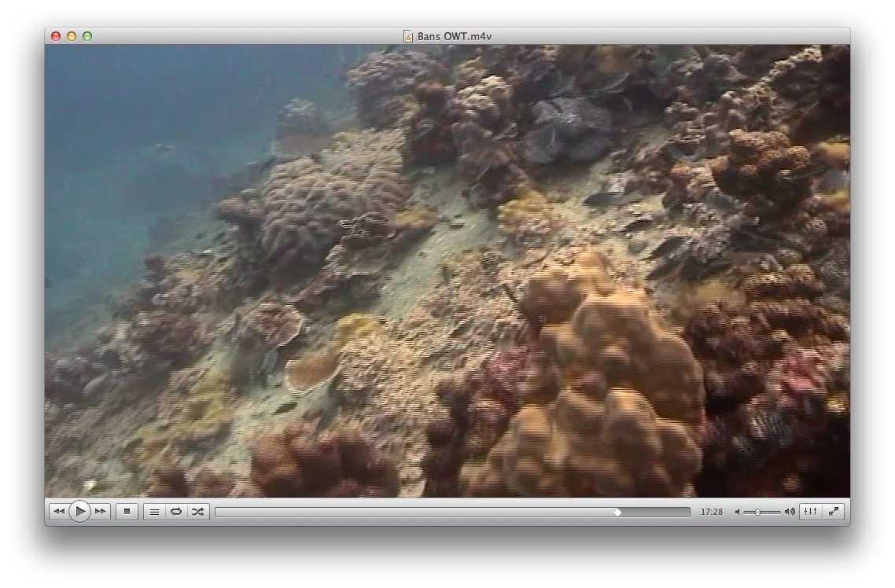The height and width of the screenshot is (588, 895).
Task: Start playback with the Play button
Action: [x=80, y=512]
